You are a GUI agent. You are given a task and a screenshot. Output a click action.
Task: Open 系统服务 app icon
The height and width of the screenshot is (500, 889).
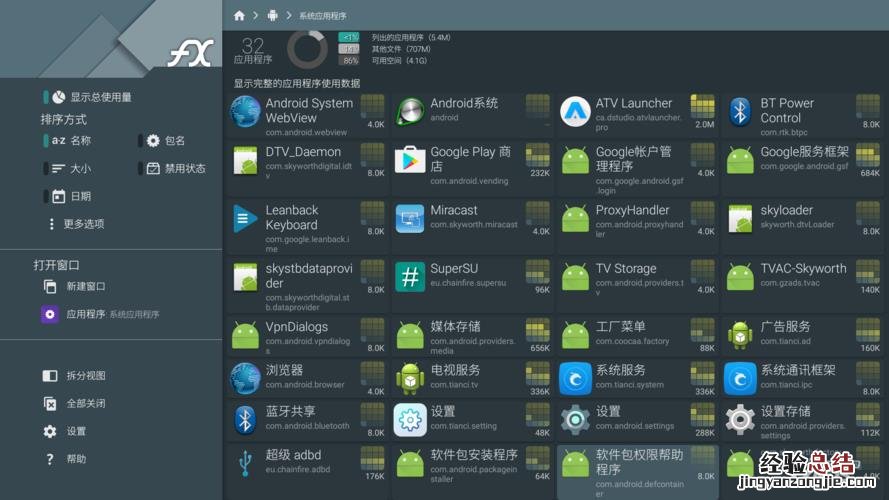575,379
